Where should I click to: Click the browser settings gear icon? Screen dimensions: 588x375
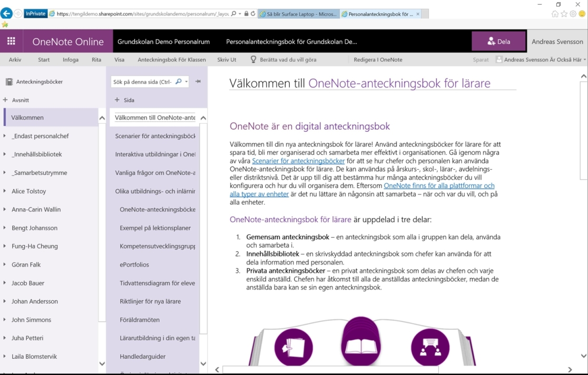[x=572, y=13]
